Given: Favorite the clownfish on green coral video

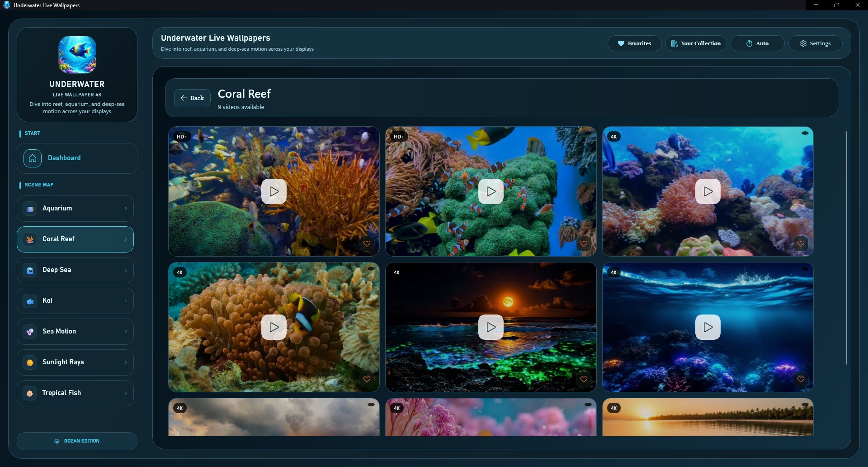Looking at the screenshot, I should tap(584, 244).
